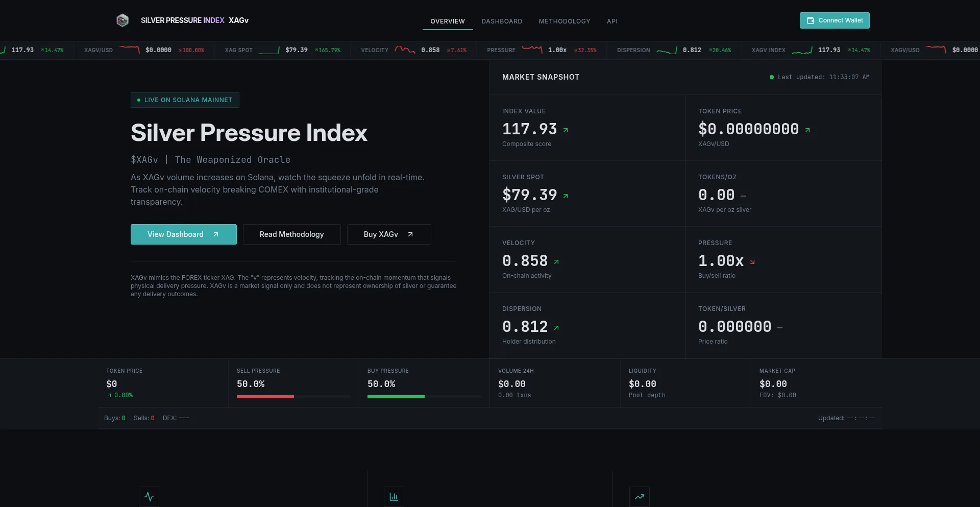Click the up arrow next to Silver Spot $79.39

[x=566, y=196]
